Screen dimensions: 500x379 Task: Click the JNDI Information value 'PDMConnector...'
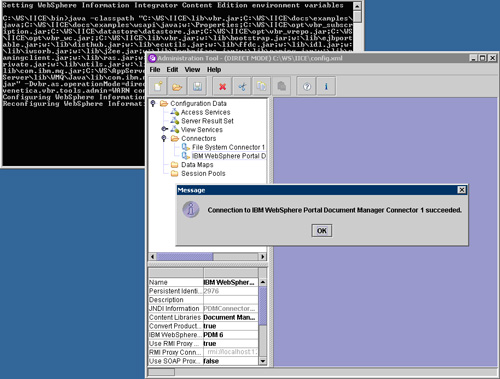pyautogui.click(x=231, y=308)
